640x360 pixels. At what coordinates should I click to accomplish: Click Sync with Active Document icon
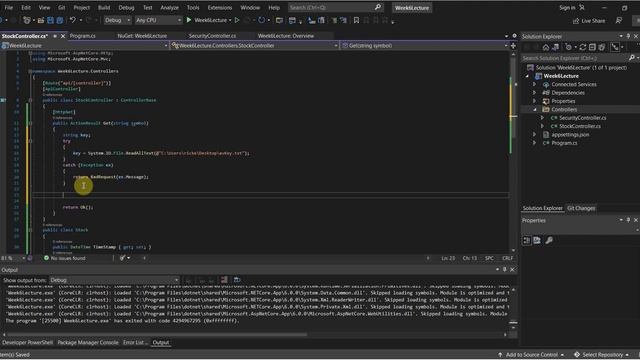583,48
